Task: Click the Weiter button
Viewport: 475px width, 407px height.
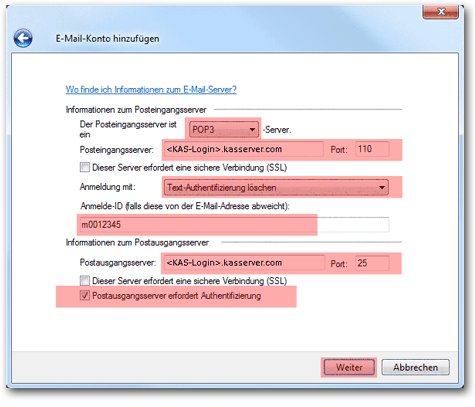Action: pos(349,367)
